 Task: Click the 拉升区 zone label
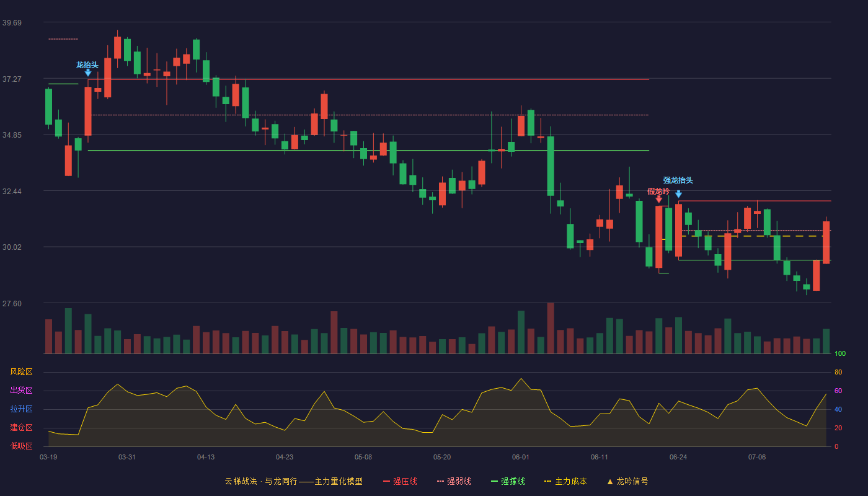point(21,409)
